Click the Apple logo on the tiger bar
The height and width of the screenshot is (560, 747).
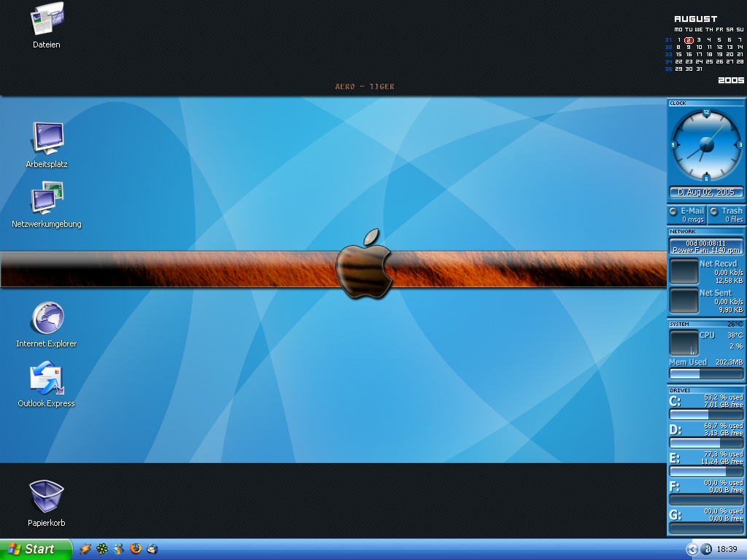[363, 263]
